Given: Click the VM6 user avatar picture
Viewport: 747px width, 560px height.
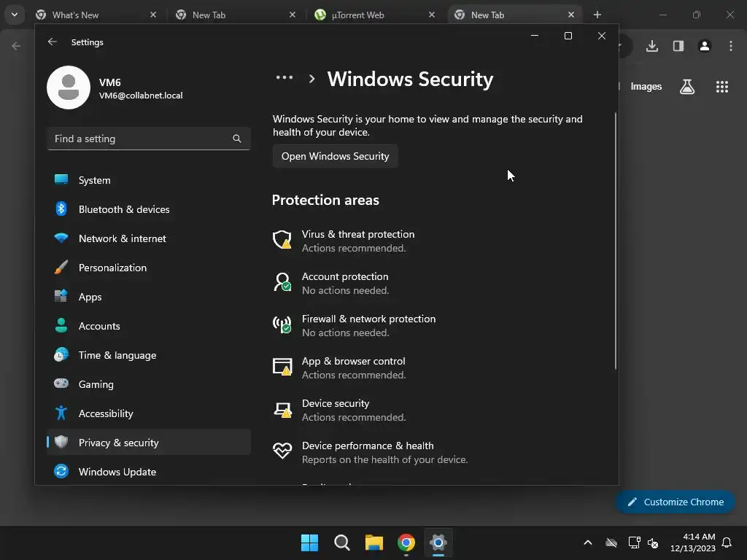Looking at the screenshot, I should coord(69,87).
